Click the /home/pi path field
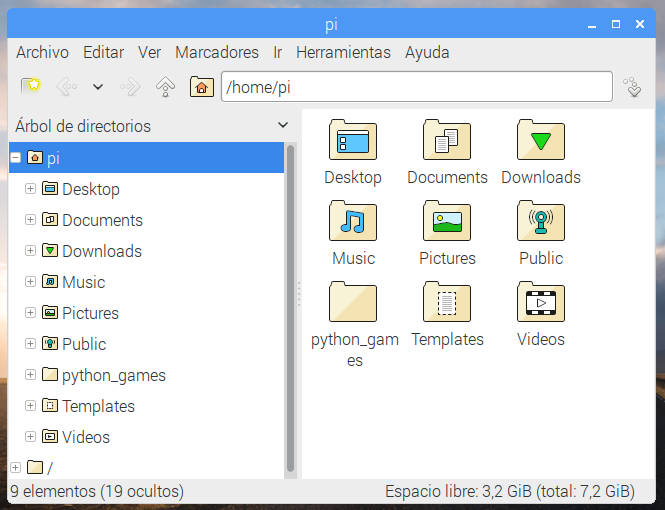This screenshot has height=510, width=665. [417, 87]
